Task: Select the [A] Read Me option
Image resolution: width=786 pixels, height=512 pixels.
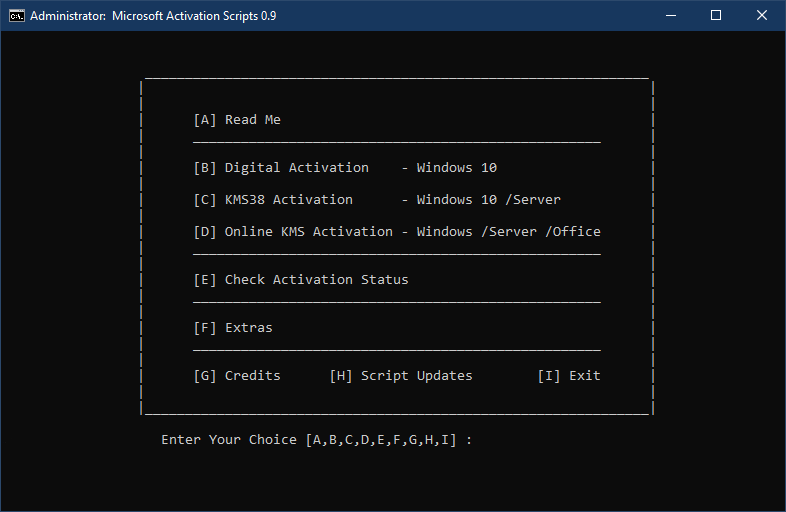Action: point(237,120)
